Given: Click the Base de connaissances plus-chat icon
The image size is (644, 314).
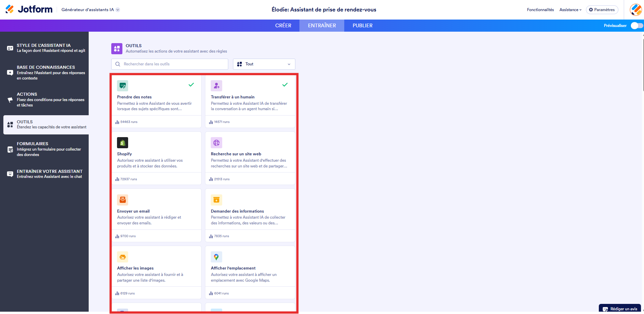Looking at the screenshot, I should 10,72.
